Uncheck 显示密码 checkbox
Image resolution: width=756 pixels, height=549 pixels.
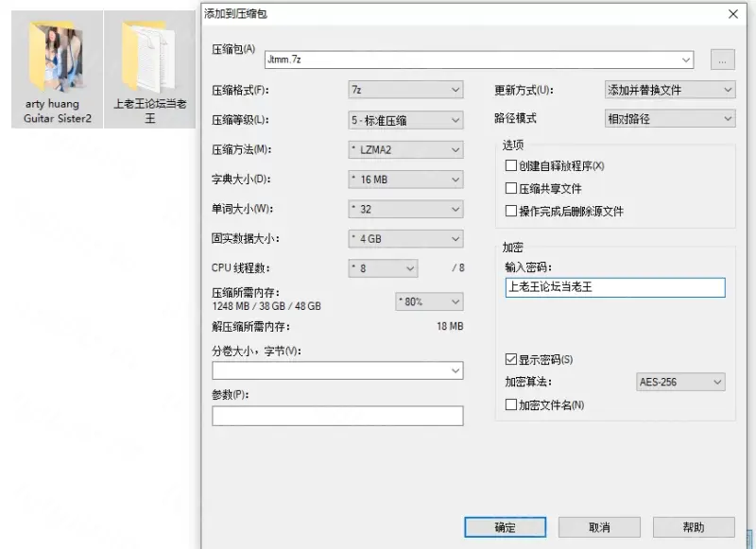[512, 360]
